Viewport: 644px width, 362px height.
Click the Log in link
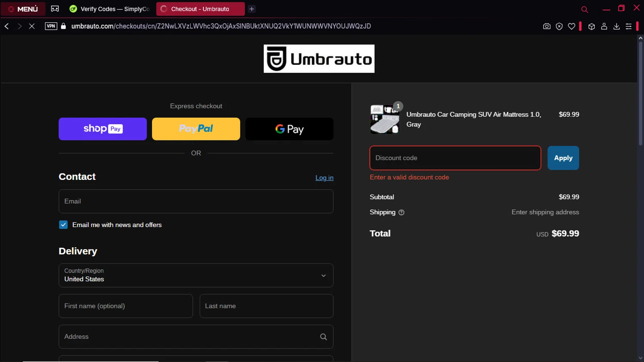tap(325, 178)
